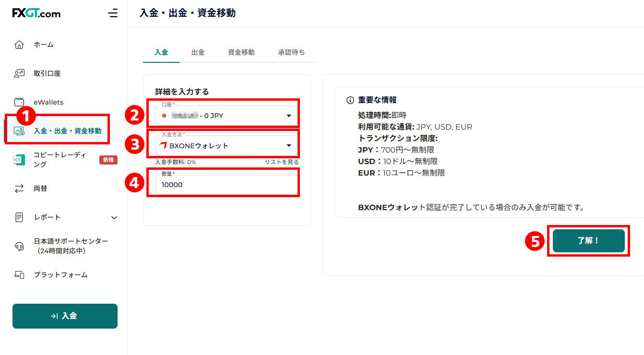Select the 両替 currency exchange icon
This screenshot has width=644, height=355.
(x=18, y=188)
